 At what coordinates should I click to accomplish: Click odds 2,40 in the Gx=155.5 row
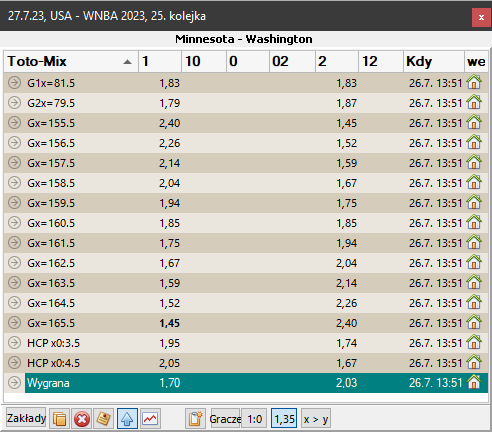pos(170,123)
